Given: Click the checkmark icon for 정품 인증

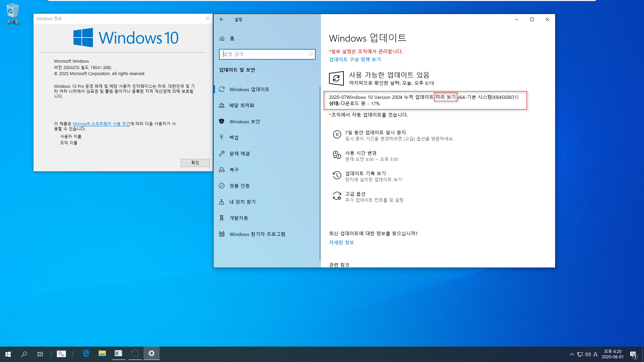Looking at the screenshot, I should click(x=222, y=186).
